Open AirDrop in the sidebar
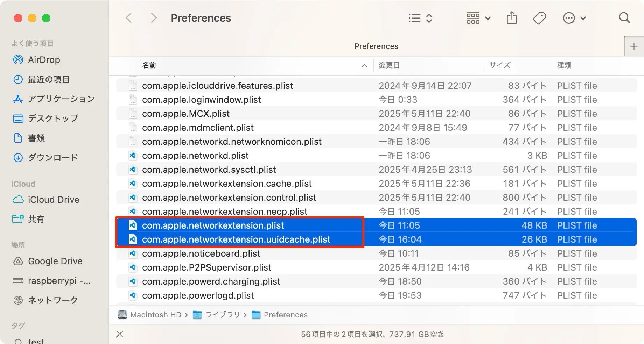 44,60
